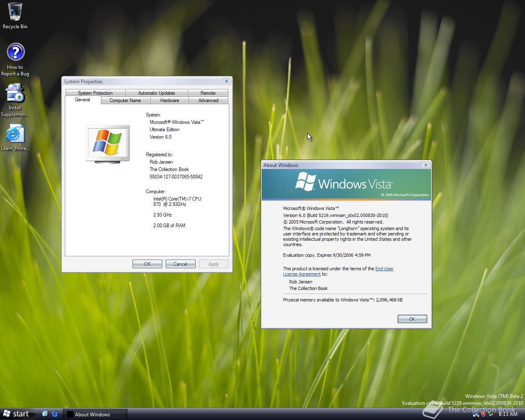Click the safely remove hardware tray icon
The width and height of the screenshot is (525, 420).
(x=491, y=414)
